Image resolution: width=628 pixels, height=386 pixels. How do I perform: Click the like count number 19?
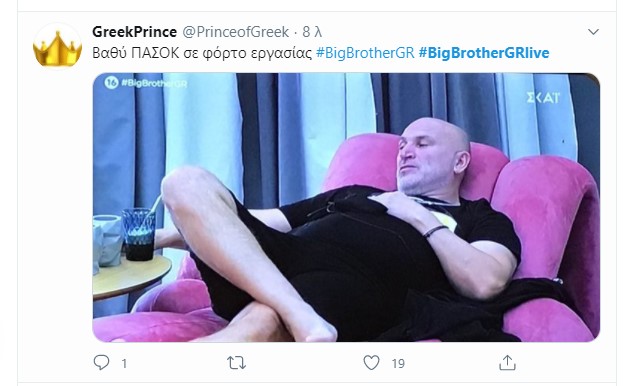point(398,364)
